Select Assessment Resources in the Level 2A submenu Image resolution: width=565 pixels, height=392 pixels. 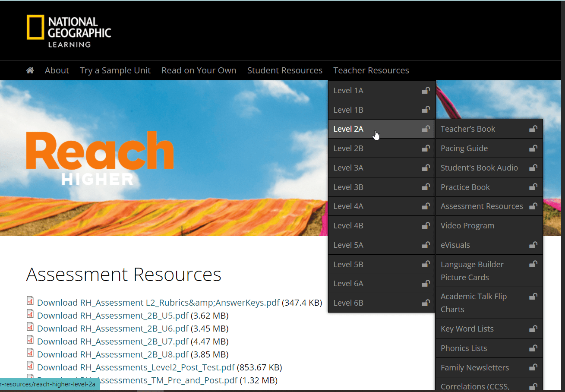coord(481,206)
